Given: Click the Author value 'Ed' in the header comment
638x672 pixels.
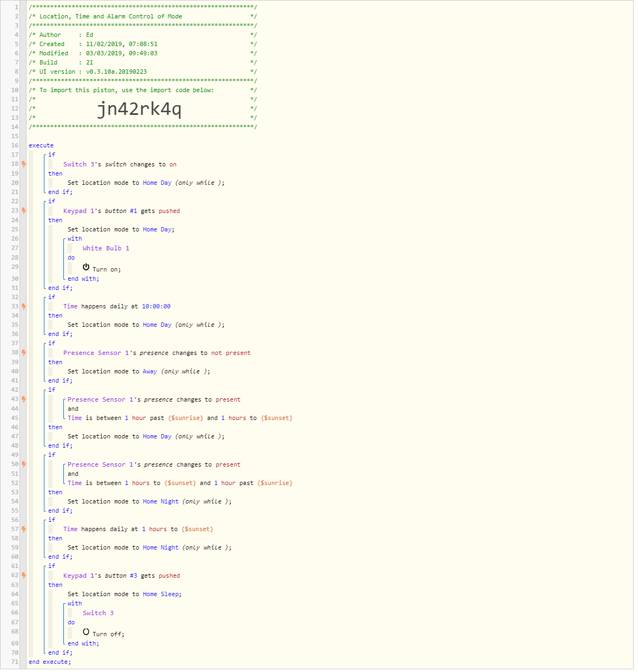Looking at the screenshot, I should tap(89, 35).
